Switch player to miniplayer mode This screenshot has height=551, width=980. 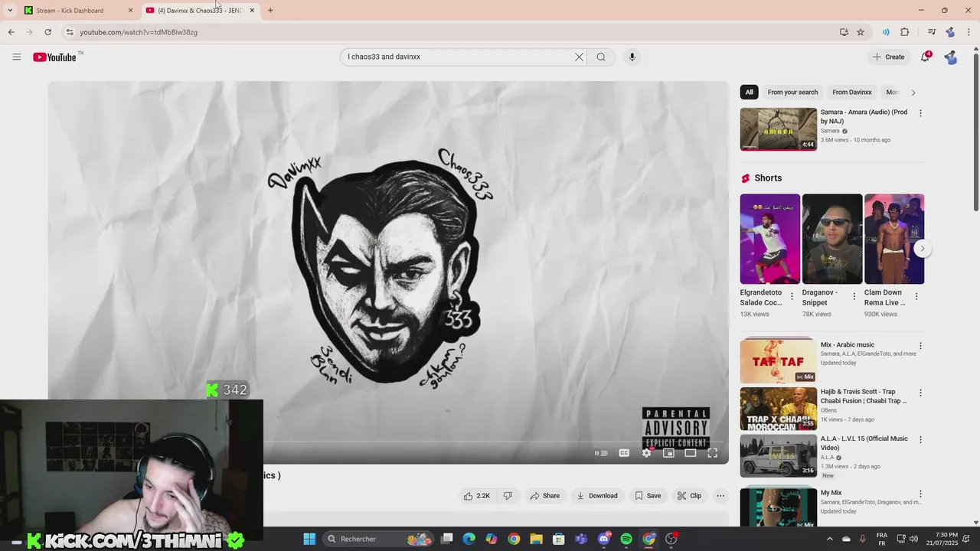pyautogui.click(x=668, y=453)
